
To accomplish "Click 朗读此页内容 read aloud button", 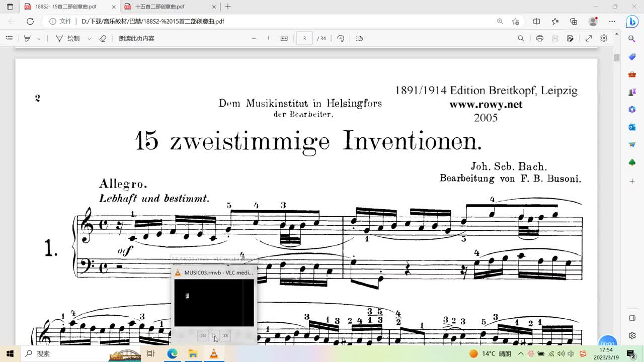I will [136, 38].
